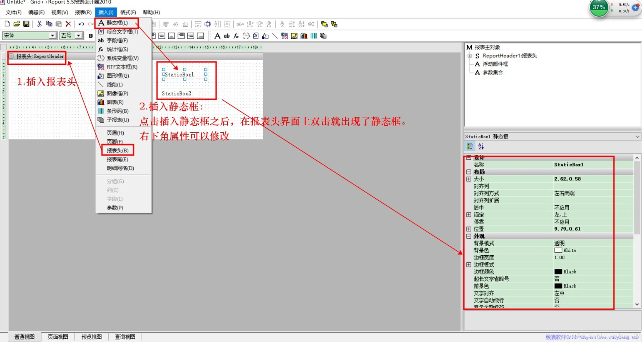Toggle bold formatting with the B button
Viewport: 644px width, 343px height.
pyautogui.click(x=91, y=36)
